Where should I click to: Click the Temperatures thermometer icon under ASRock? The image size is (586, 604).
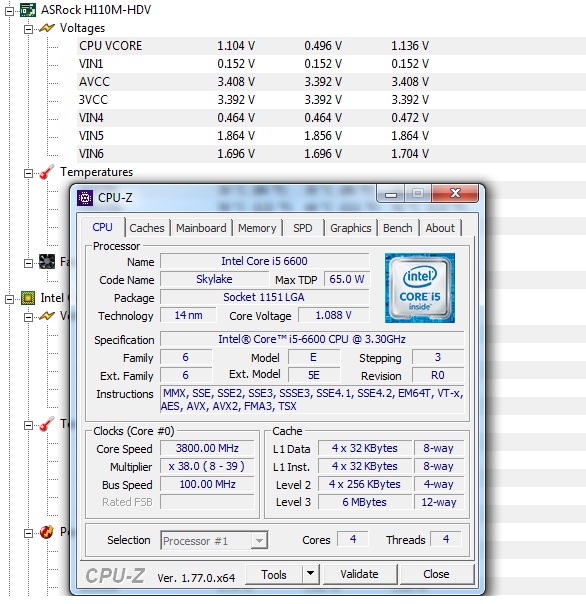[x=47, y=172]
